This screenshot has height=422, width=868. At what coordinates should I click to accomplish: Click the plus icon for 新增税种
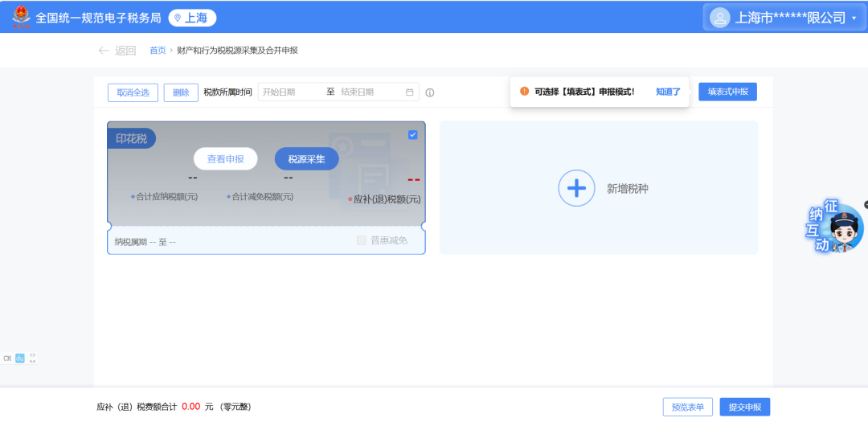[x=576, y=189]
